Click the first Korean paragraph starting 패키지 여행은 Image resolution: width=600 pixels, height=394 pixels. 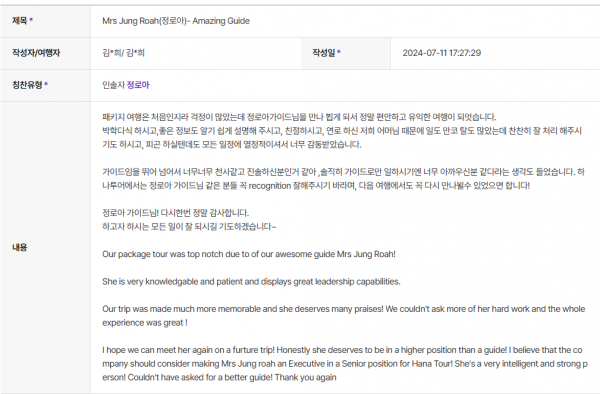point(299,117)
